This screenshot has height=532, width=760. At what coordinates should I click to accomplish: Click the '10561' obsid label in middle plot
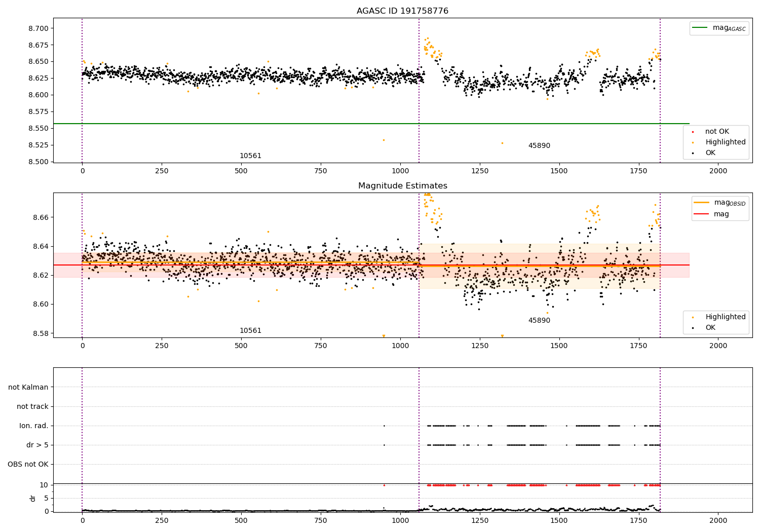[250, 330]
